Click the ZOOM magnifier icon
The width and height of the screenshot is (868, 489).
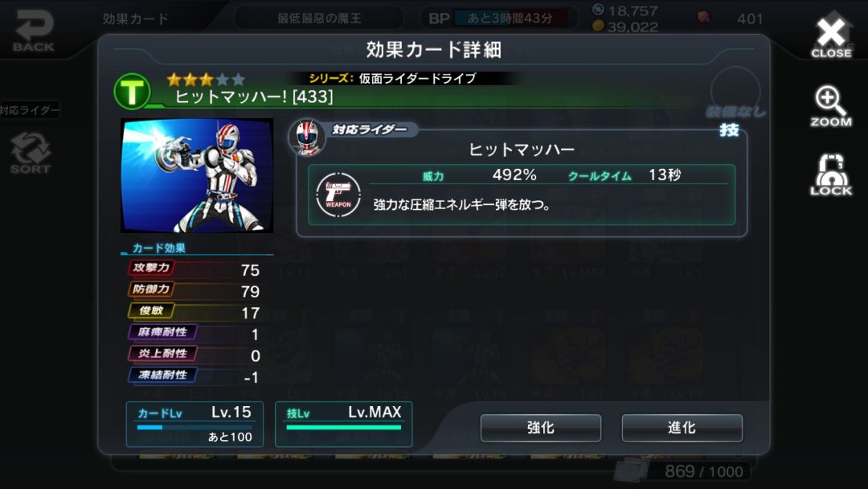tap(831, 106)
